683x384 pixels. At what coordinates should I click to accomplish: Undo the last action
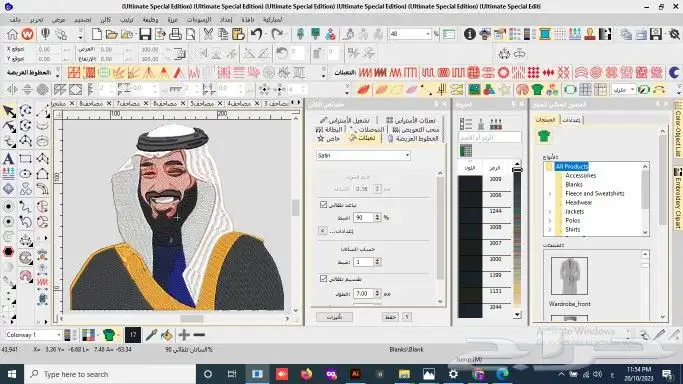(x=257, y=34)
